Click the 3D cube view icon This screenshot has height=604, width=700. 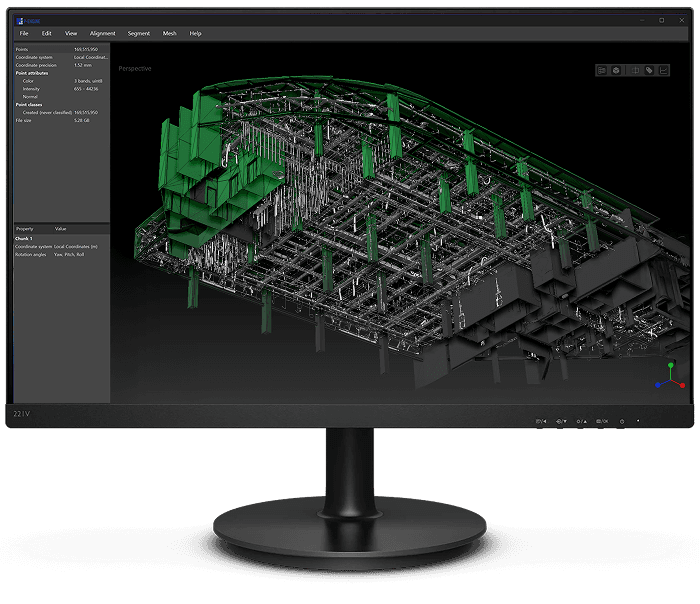(616, 70)
